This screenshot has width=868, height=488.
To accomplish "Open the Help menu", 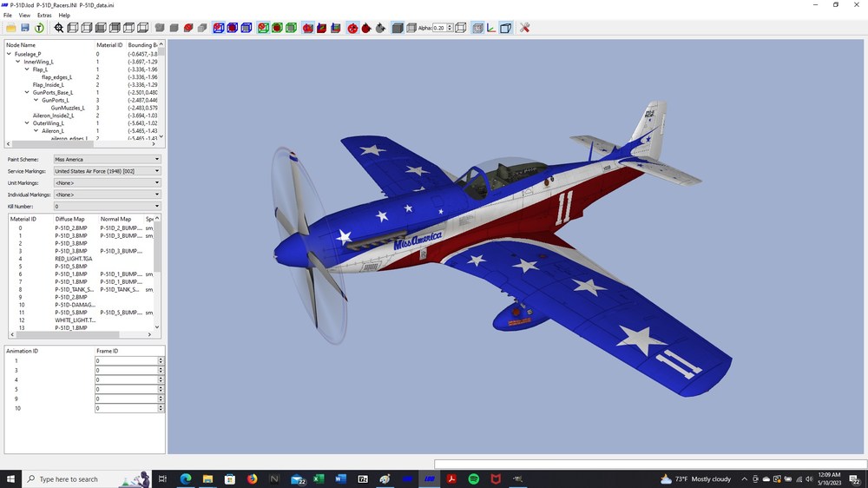I will 64,16.
